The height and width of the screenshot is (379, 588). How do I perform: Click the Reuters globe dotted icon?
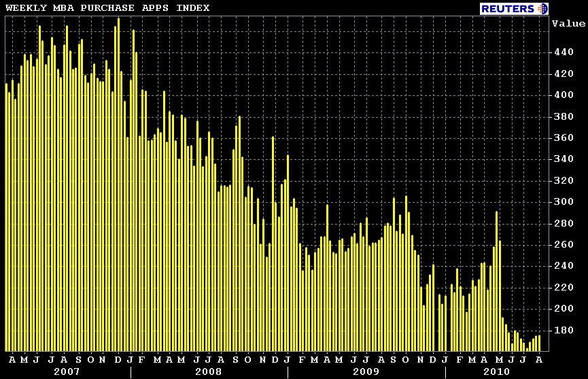542,8
